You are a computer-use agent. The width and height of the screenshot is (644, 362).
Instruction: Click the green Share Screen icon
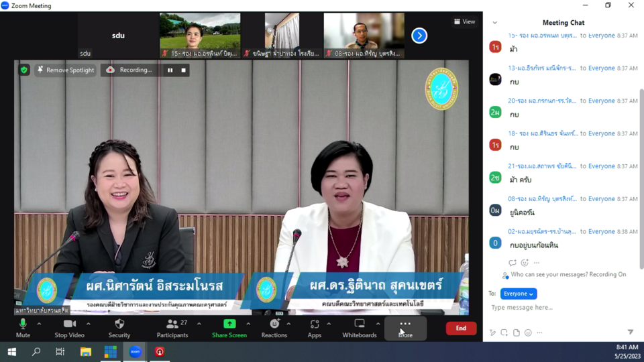point(229,324)
